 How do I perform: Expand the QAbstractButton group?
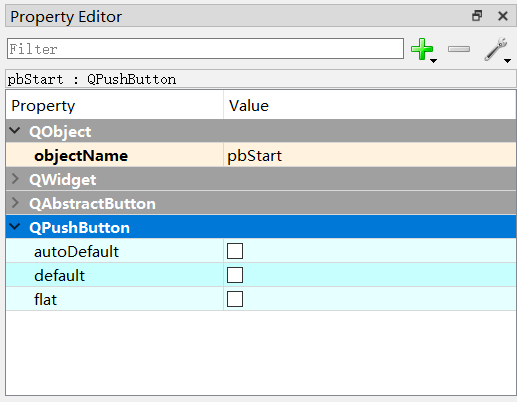(15, 203)
